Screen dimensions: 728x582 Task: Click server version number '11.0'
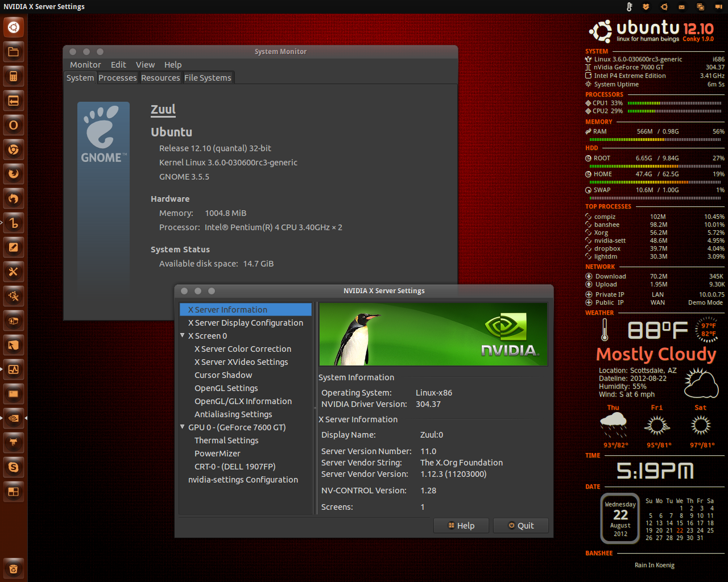coord(428,451)
